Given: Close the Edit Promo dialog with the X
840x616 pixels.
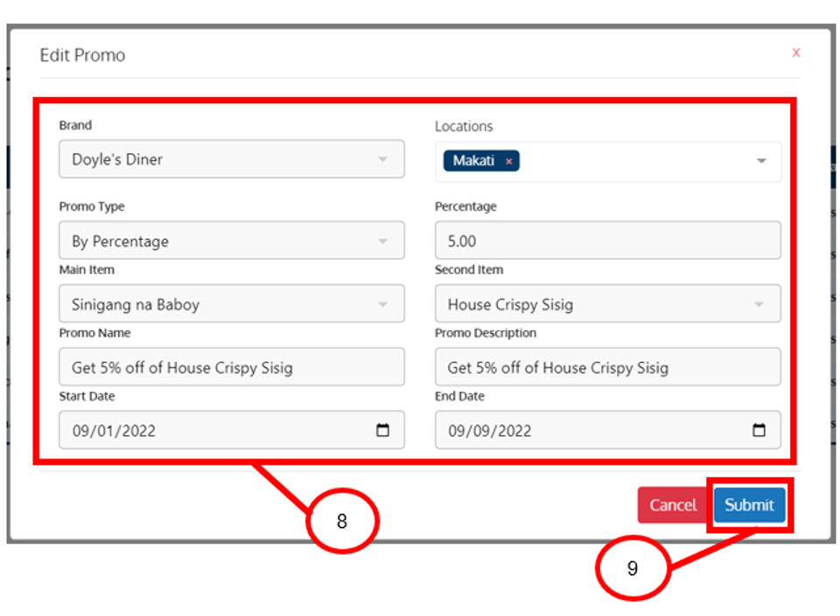Looking at the screenshot, I should click(795, 52).
